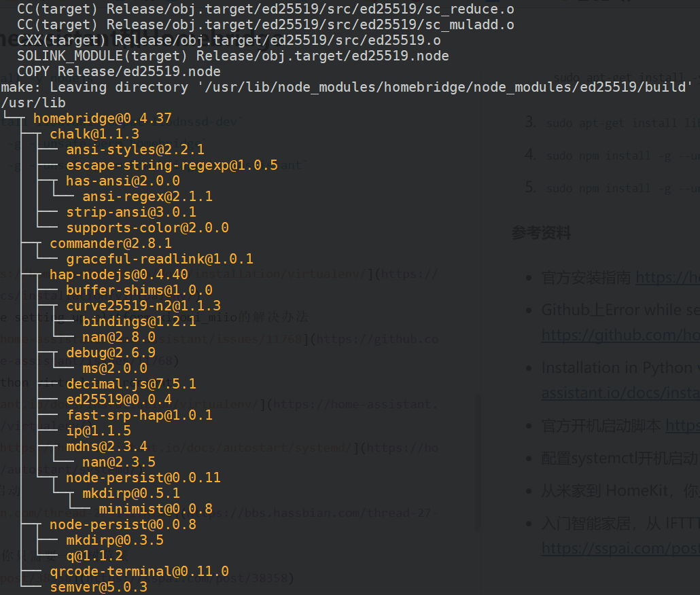Select nan@2.8.0 entry
The image size is (700, 595).
[x=119, y=337]
